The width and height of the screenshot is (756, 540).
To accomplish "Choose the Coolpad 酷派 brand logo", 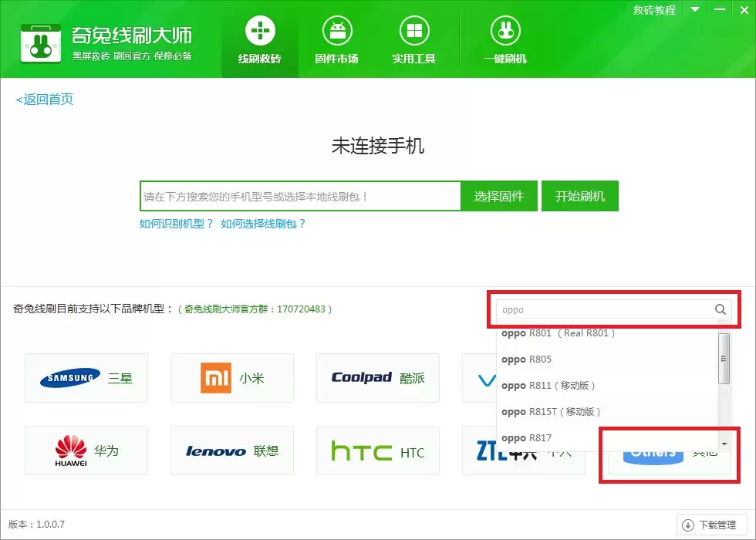I will [377, 378].
